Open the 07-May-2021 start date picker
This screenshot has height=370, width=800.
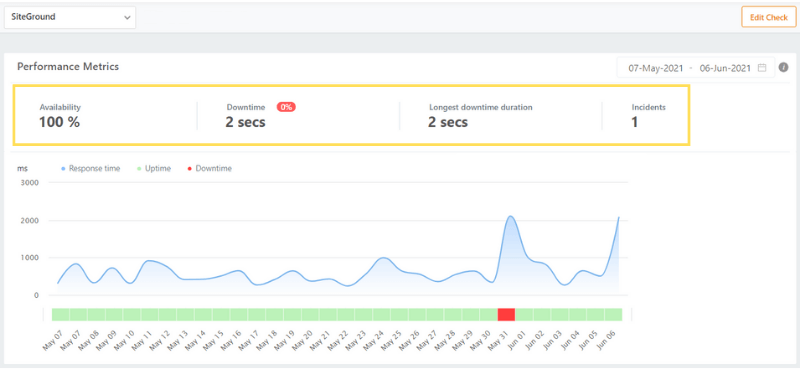[x=656, y=68]
